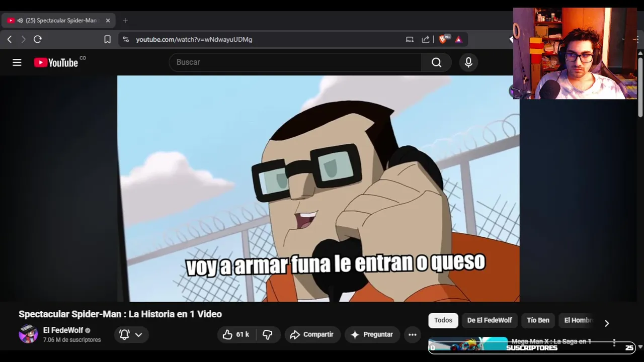644x362 pixels.
Task: Close the Spectacular Spider-Man tab
Action: (108, 21)
